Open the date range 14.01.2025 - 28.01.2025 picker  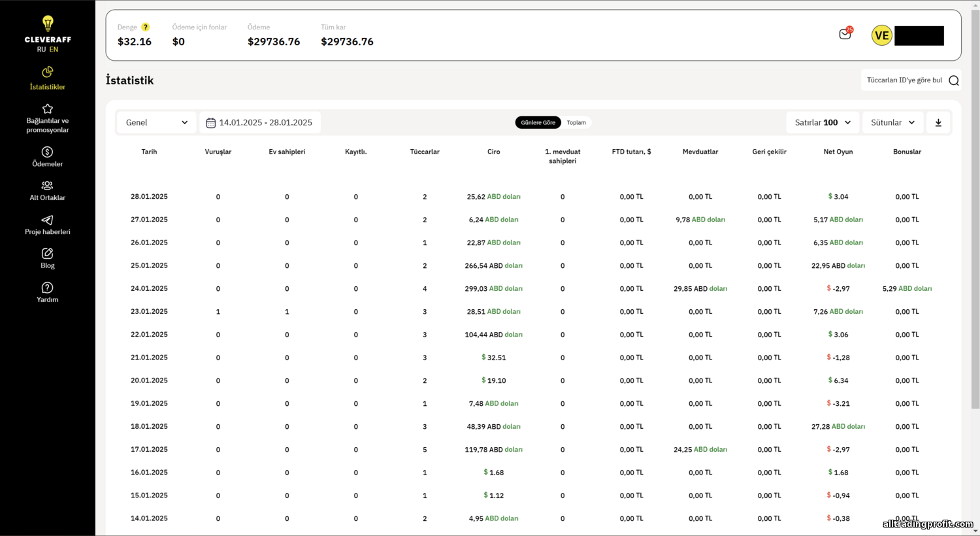pyautogui.click(x=260, y=122)
